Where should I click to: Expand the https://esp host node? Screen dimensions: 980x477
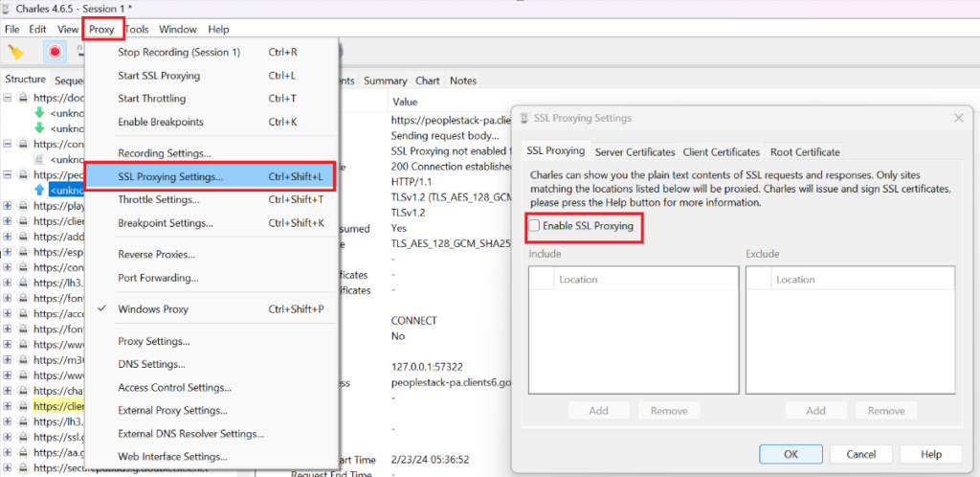7,252
